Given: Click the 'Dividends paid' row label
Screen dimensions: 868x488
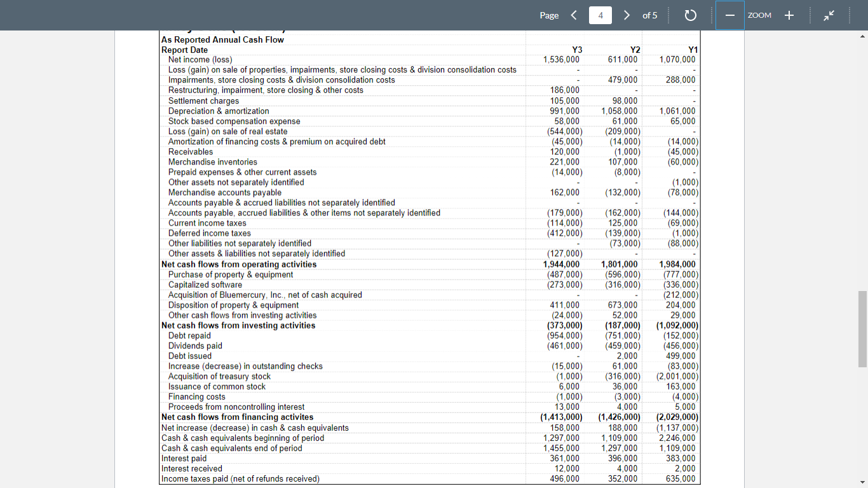Looking at the screenshot, I should coord(195,346).
